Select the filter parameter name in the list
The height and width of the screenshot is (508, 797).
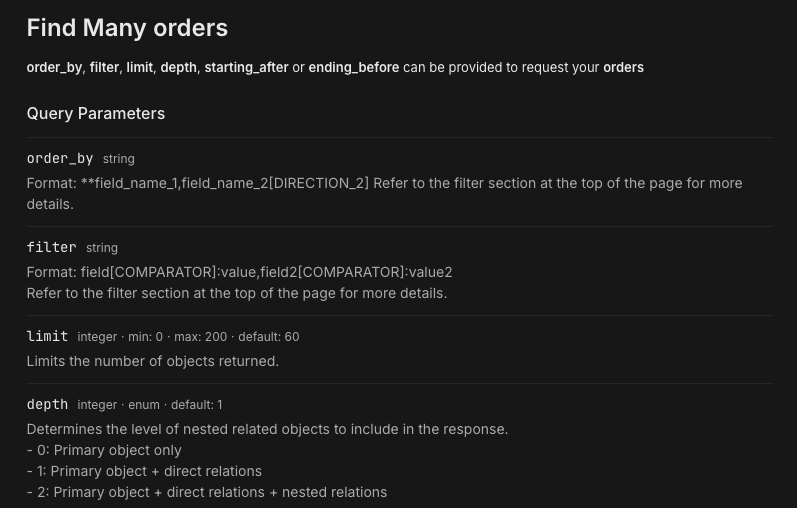pos(51,247)
